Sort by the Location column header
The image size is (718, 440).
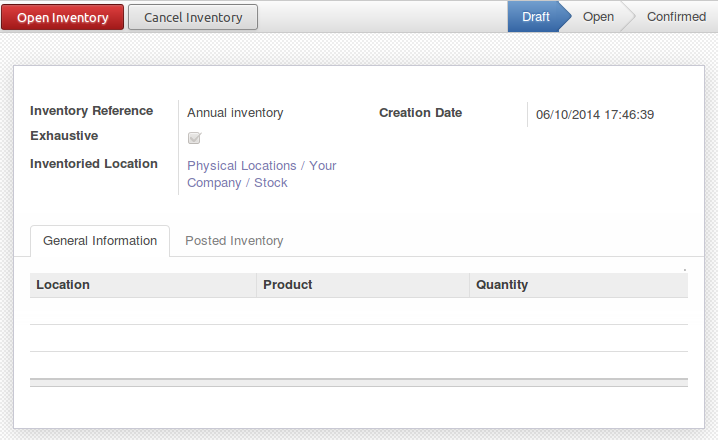(x=63, y=285)
